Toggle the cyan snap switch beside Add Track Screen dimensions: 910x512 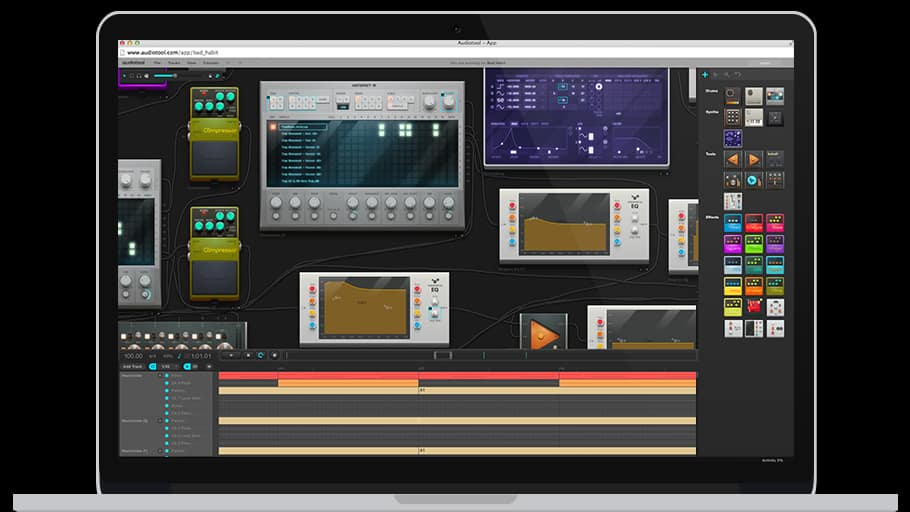(153, 366)
